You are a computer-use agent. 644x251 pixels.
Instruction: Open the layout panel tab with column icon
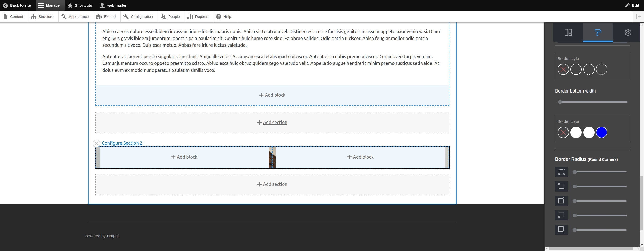pos(568,33)
